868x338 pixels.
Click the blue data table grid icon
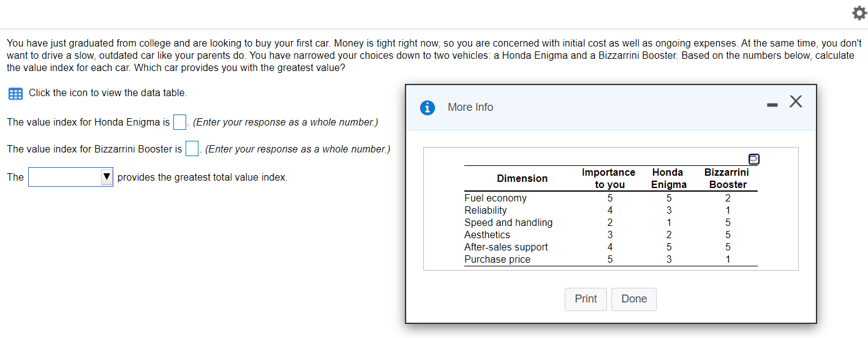tap(15, 94)
